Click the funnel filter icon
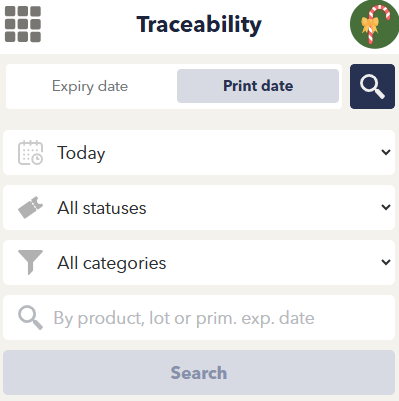This screenshot has width=399, height=401. click(30, 262)
